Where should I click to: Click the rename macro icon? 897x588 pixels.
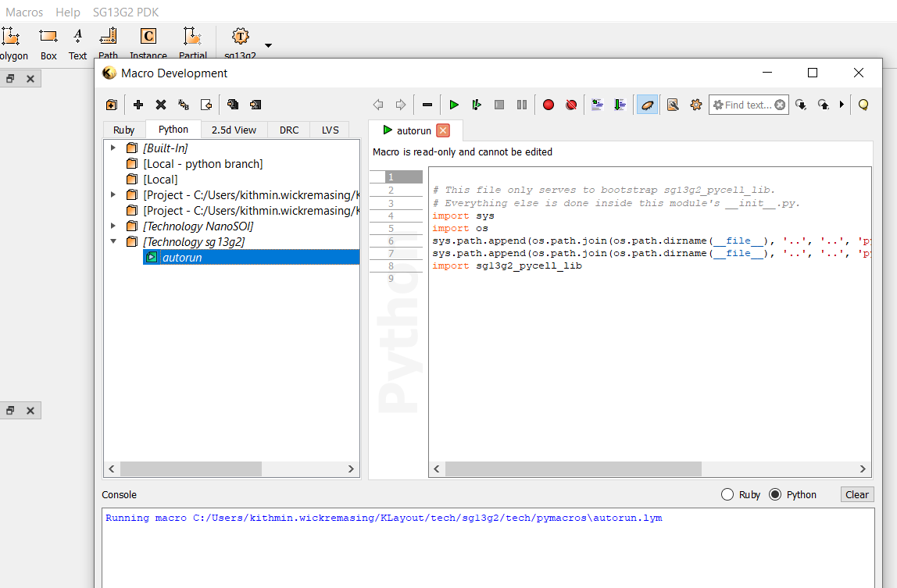tap(184, 105)
